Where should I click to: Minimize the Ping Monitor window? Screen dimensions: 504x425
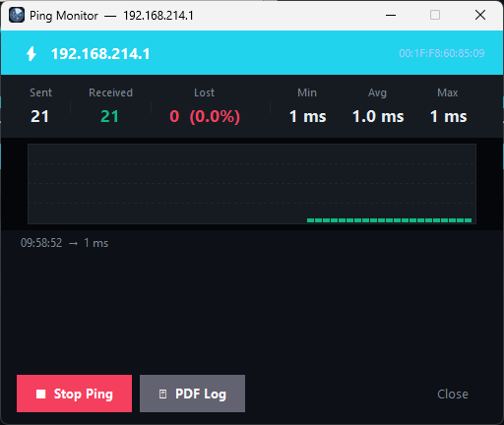click(x=391, y=15)
